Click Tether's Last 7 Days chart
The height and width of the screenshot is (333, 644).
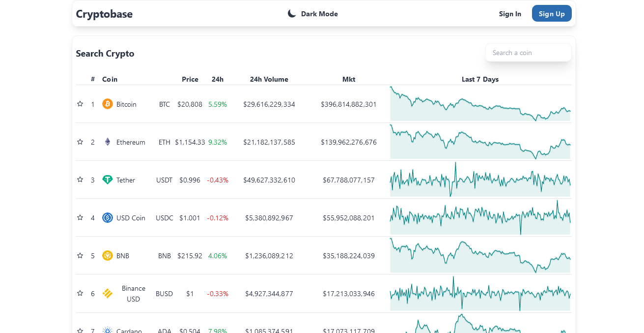[480, 180]
